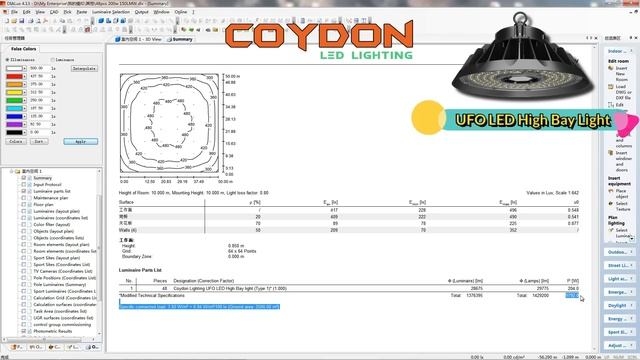Select control group commissioning tree row
640x360 pixels.
click(x=62, y=324)
